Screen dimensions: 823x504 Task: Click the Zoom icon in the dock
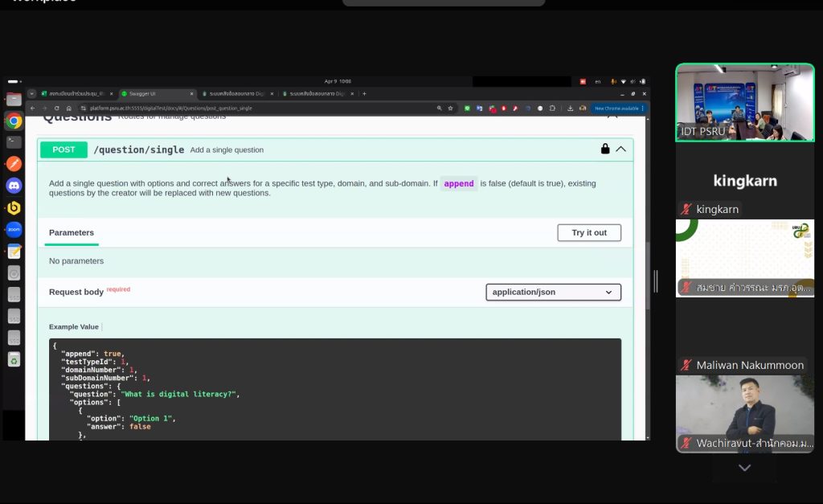(14, 230)
